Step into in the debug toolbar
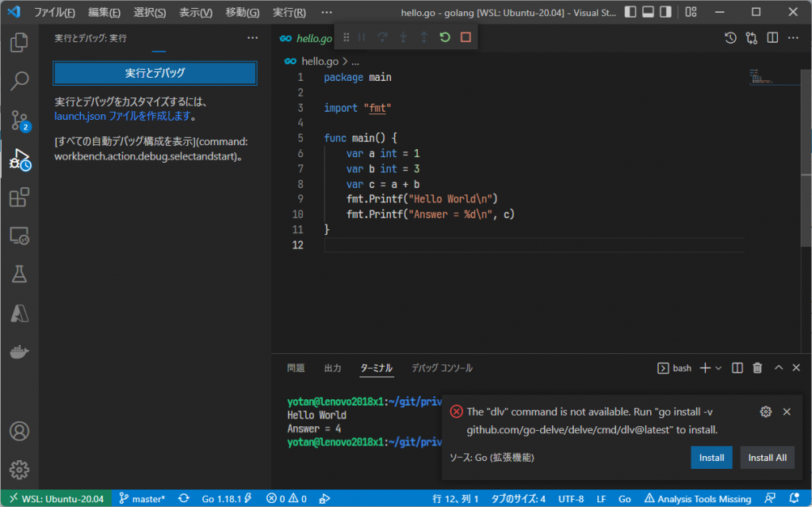This screenshot has width=812, height=507. pos(403,37)
